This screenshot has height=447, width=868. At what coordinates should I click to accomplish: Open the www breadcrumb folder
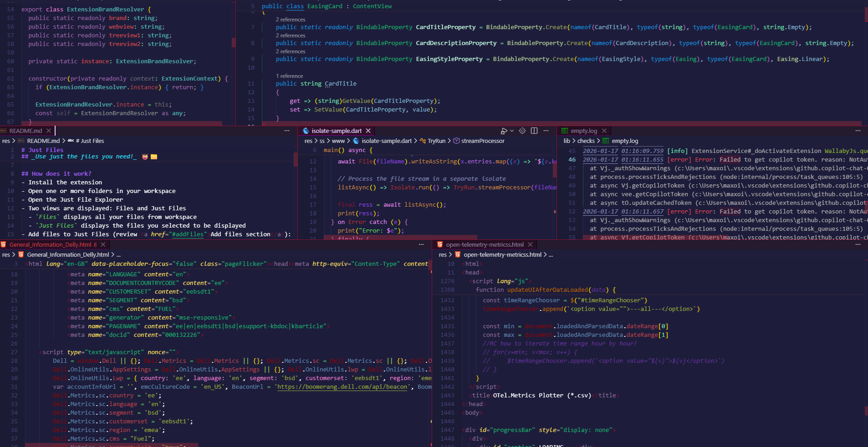coord(338,141)
